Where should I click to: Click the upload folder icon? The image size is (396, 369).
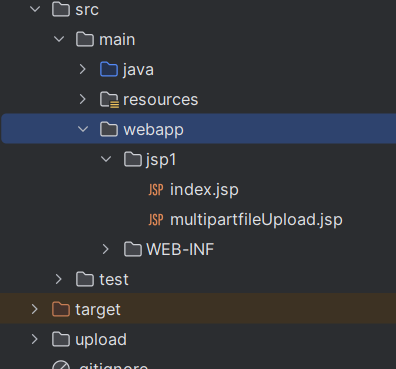(x=61, y=339)
